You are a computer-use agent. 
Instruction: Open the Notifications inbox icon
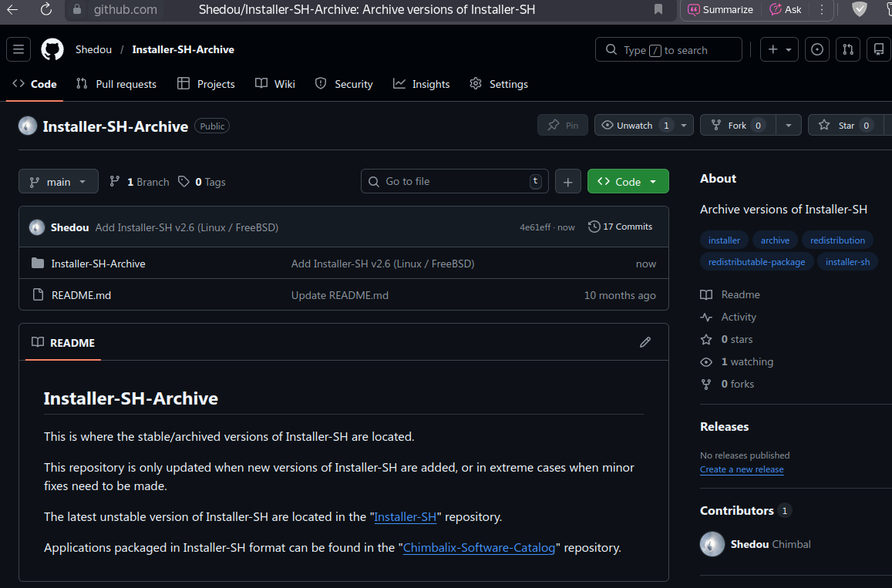tap(879, 49)
